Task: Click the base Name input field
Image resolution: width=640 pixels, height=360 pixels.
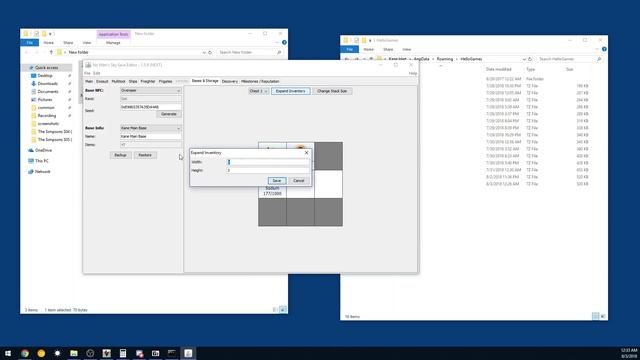Action: click(x=151, y=136)
